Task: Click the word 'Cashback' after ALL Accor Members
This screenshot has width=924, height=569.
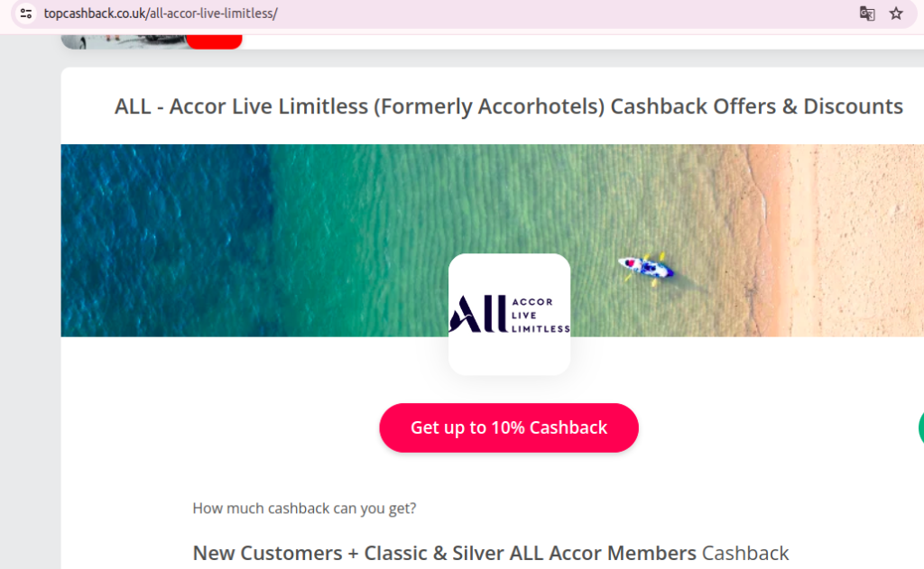Action: [744, 553]
